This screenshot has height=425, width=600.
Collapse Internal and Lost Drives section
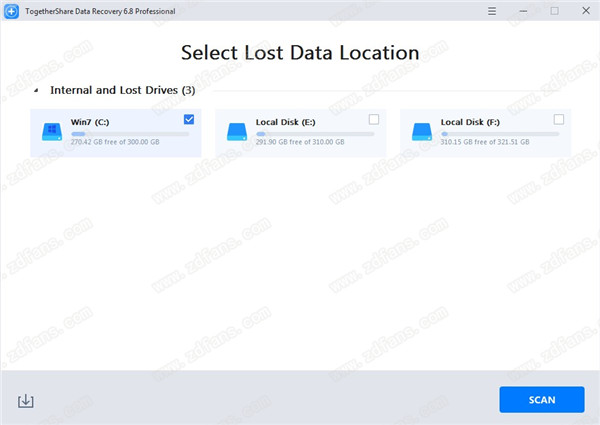pos(36,90)
